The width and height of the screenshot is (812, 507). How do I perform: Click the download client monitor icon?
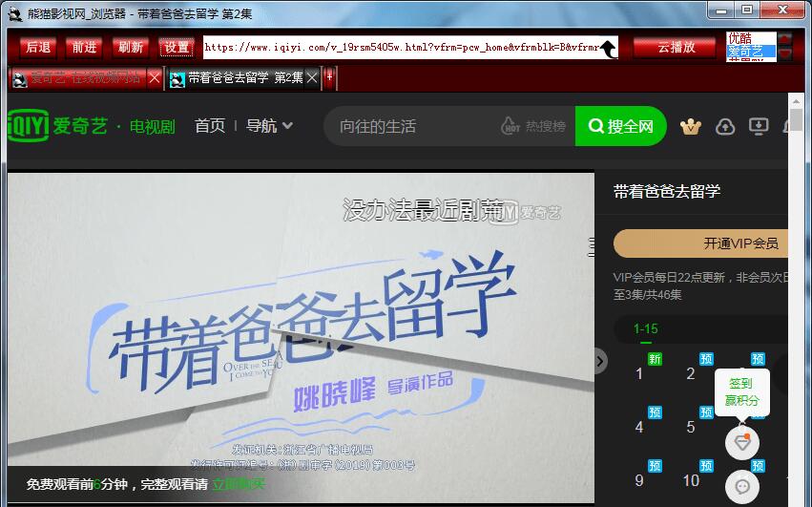(x=759, y=126)
